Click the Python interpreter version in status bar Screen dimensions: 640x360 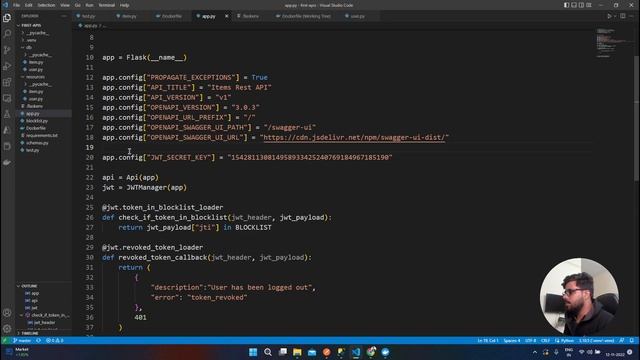coord(596,340)
